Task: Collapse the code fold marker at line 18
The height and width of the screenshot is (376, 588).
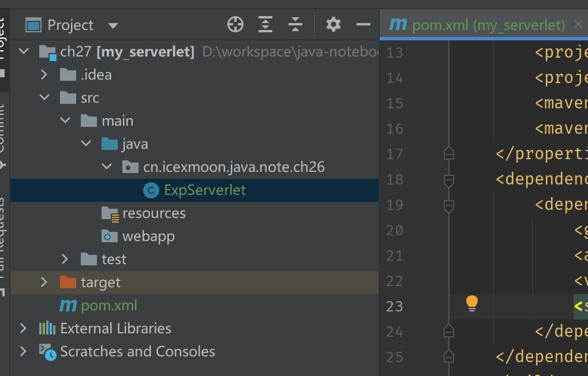Action: point(448,179)
